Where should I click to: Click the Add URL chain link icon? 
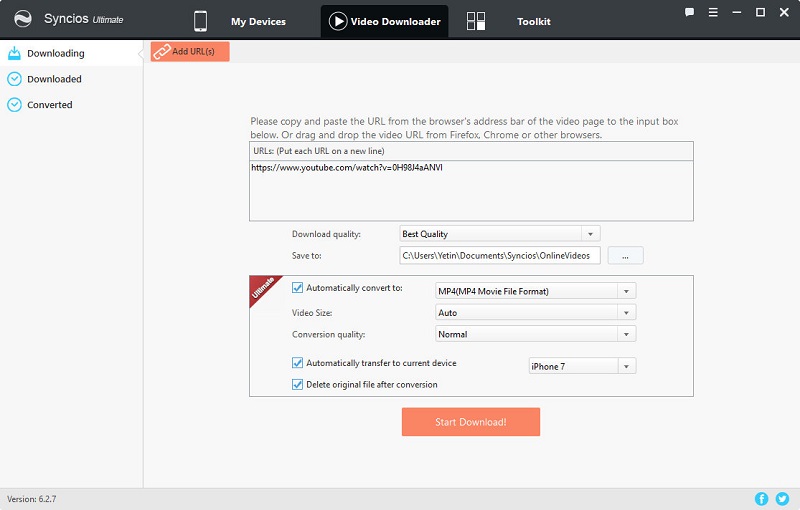pos(162,52)
